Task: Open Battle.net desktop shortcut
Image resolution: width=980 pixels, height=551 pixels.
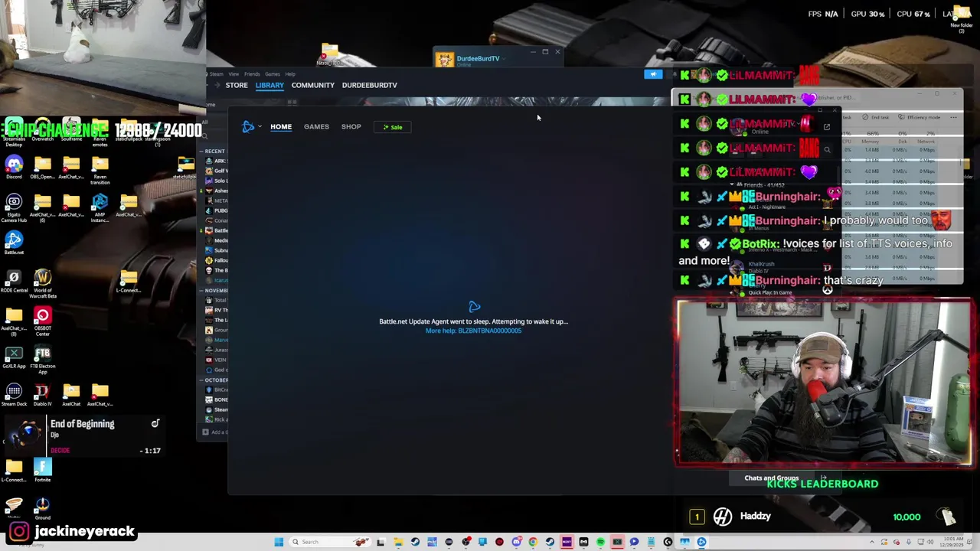Action: pyautogui.click(x=14, y=243)
